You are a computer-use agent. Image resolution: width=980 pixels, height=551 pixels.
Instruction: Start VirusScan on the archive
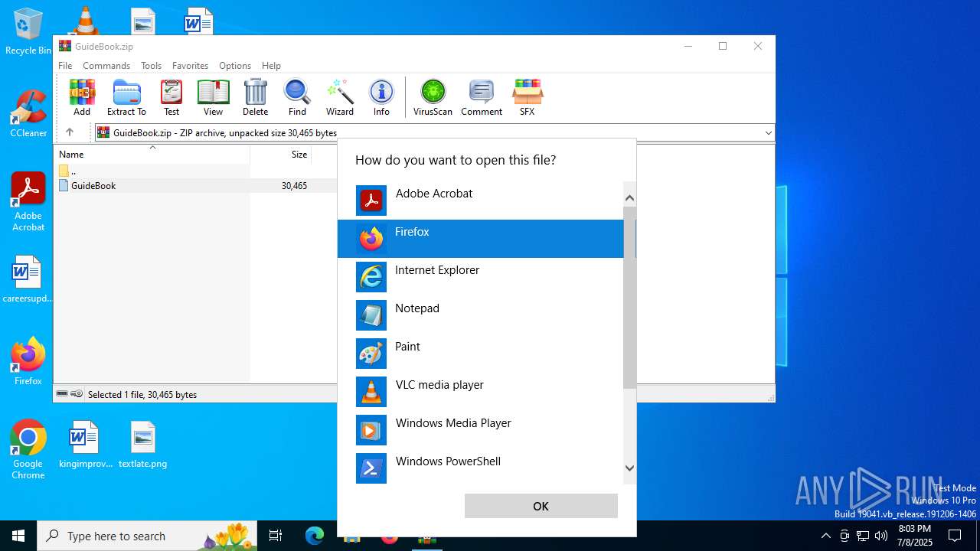pos(433,97)
